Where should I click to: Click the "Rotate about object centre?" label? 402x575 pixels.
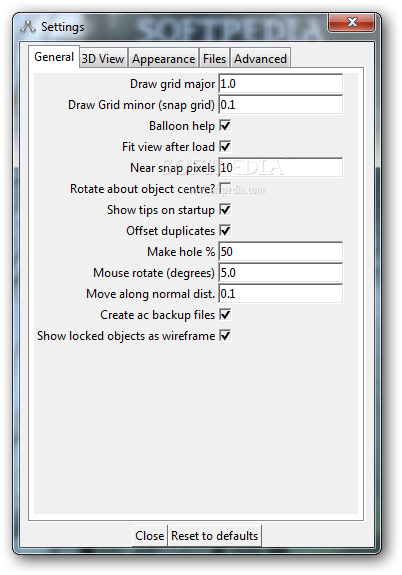[142, 189]
